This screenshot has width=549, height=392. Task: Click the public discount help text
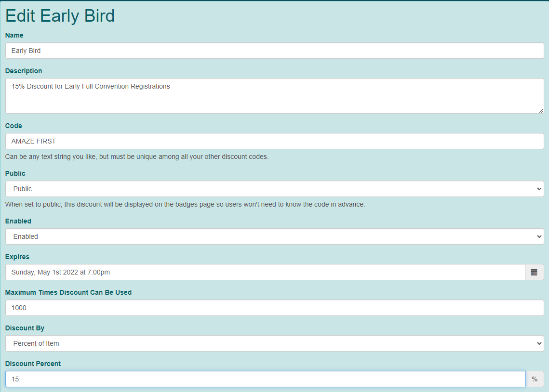click(185, 204)
